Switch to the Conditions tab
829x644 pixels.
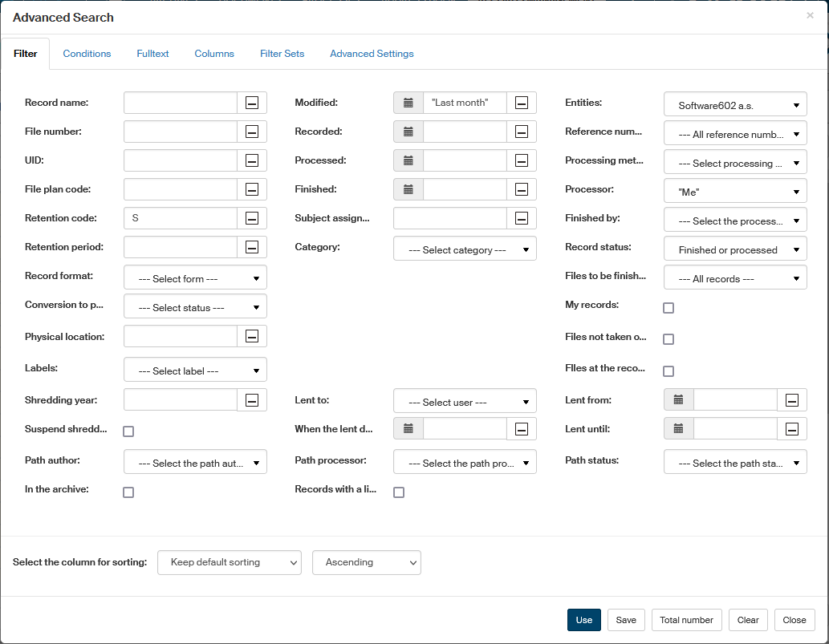point(87,54)
